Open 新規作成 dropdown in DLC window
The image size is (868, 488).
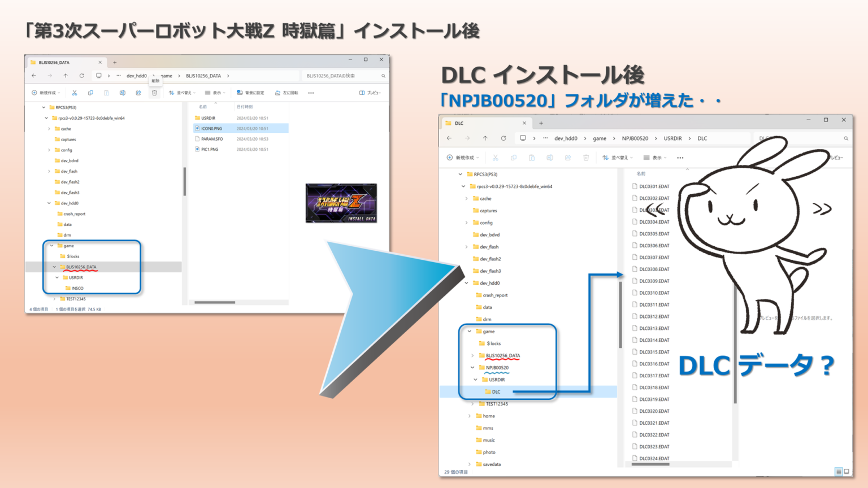point(463,158)
